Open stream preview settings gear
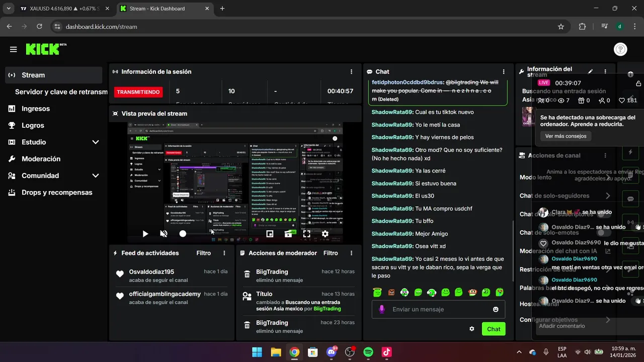This screenshot has width=644, height=362. click(325, 234)
